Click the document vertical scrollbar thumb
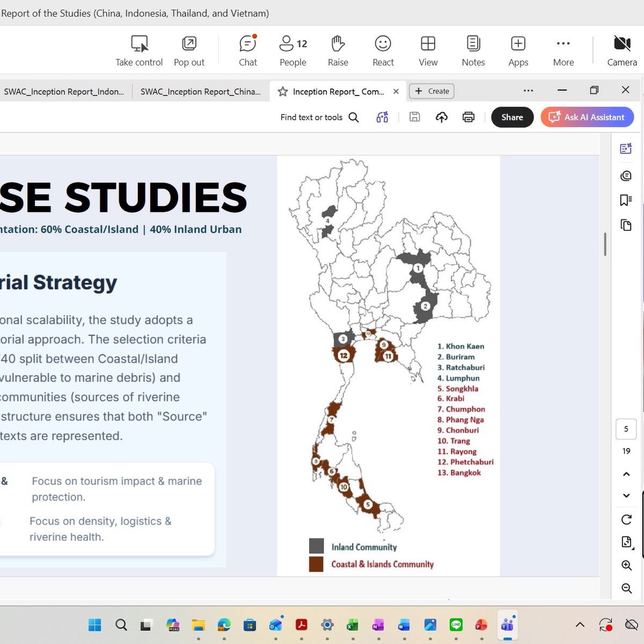644x644 pixels. (x=605, y=244)
